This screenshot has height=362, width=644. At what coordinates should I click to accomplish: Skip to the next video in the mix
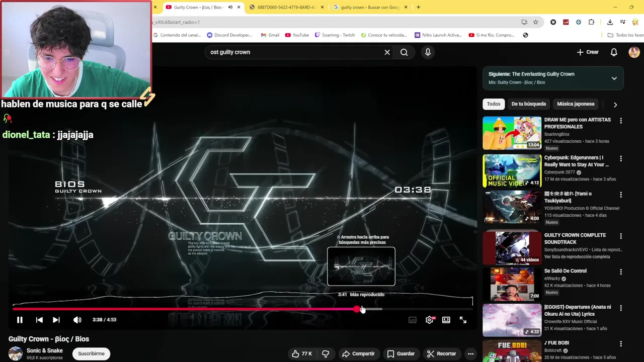click(56, 320)
